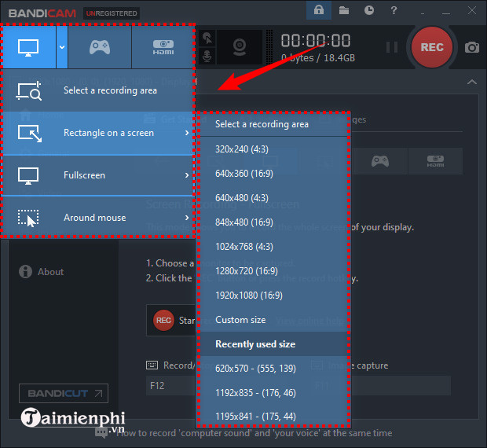This screenshot has height=448, width=487.
Task: Pause the recording
Action: tap(392, 47)
